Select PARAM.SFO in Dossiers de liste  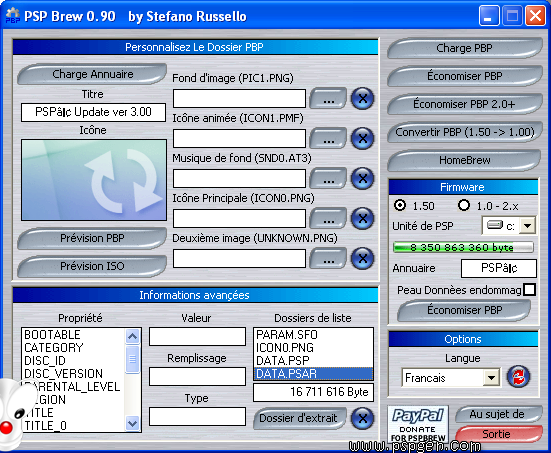click(313, 335)
